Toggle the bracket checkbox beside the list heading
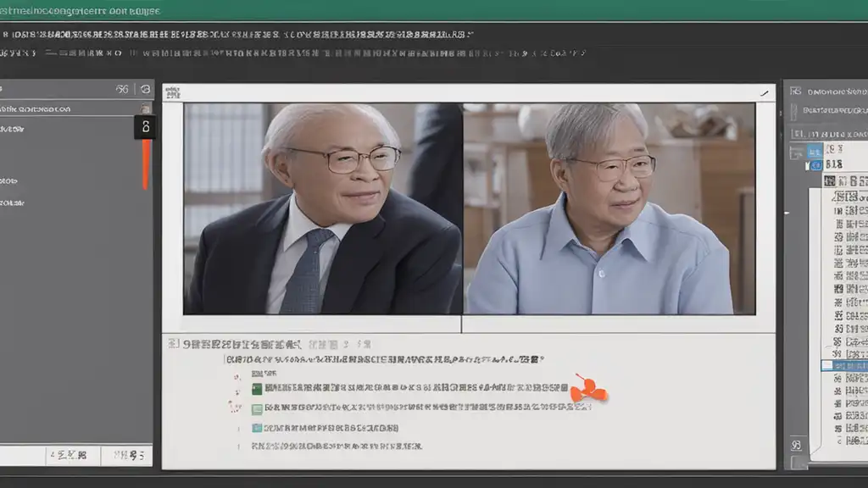This screenshot has width=868, height=488. tap(173, 344)
